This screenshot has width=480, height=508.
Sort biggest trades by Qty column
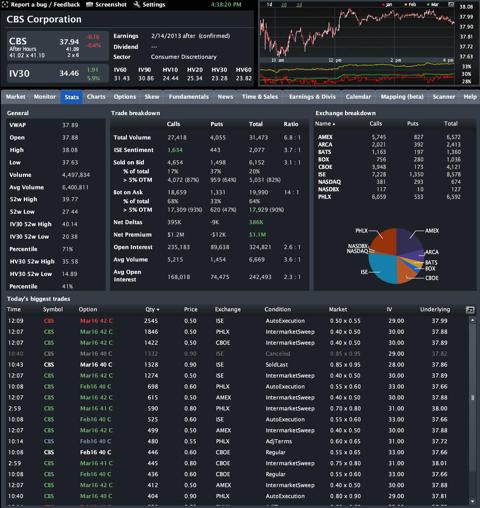click(x=152, y=309)
